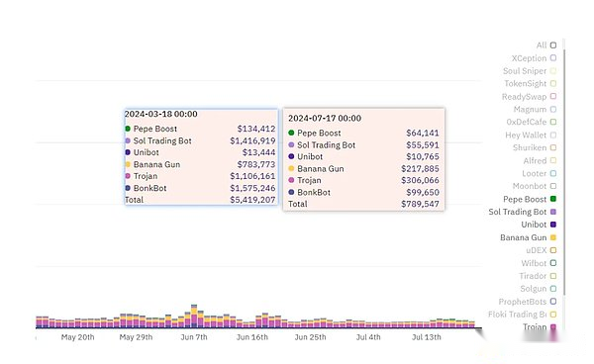The height and width of the screenshot is (364, 594).
Task: Click the dark purple Unibot legend swatch
Action: [553, 225]
